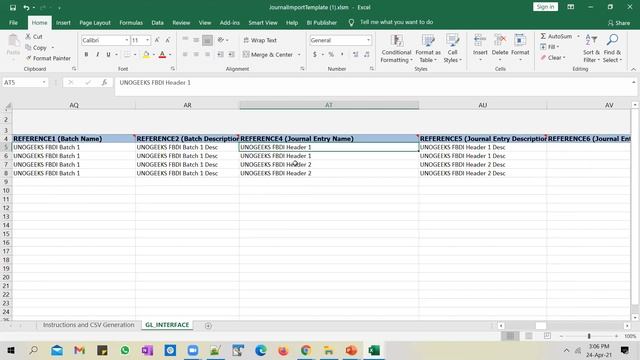This screenshot has width=640, height=360.
Task: Toggle bold formatting
Action: pyautogui.click(x=86, y=54)
